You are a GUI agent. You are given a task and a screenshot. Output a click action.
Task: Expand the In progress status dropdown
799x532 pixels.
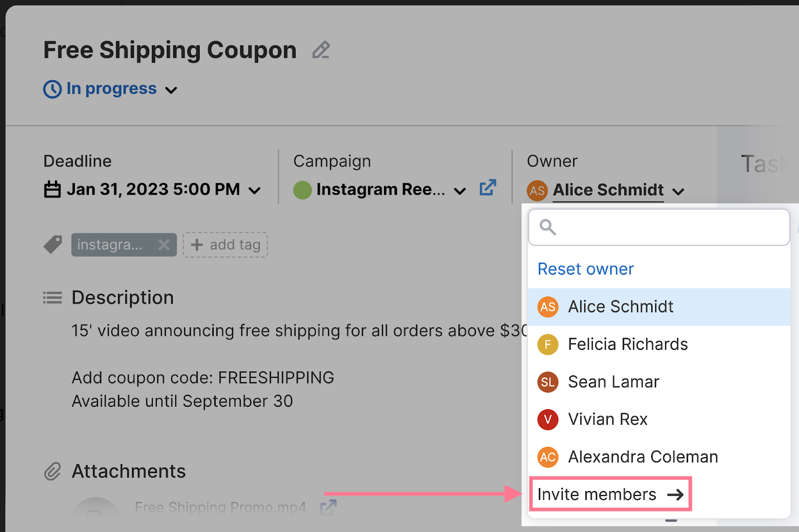click(171, 90)
